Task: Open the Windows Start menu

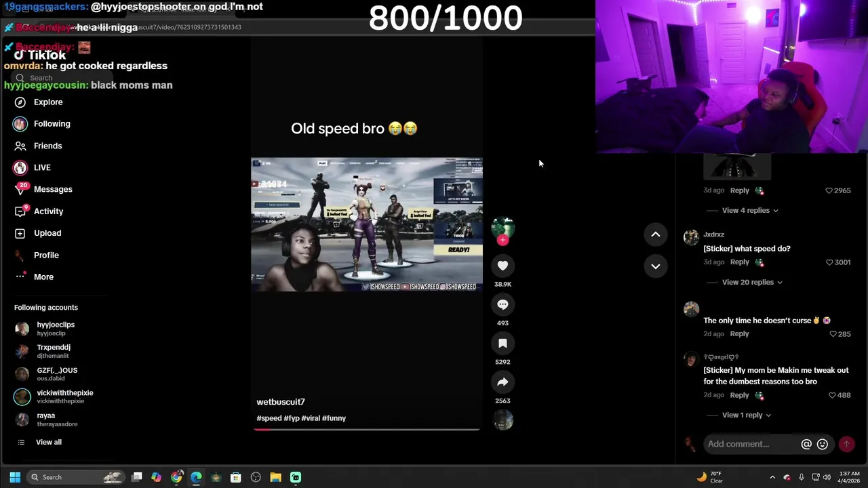Action: click(x=15, y=477)
